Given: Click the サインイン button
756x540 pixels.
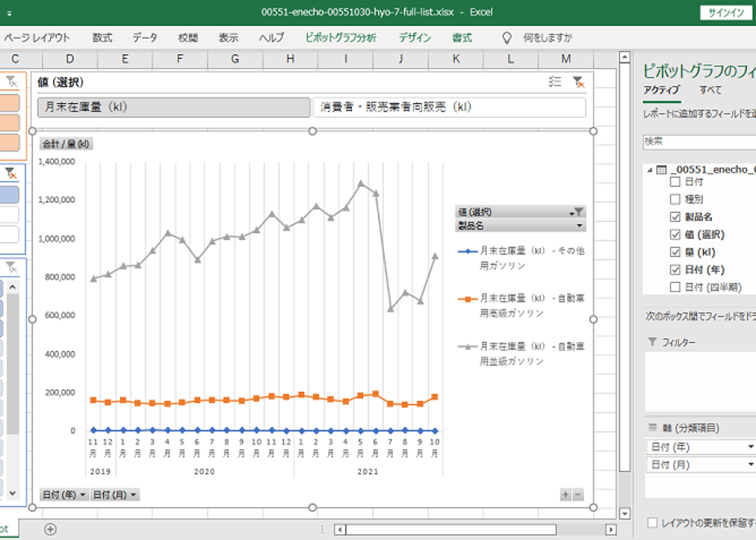Looking at the screenshot, I should [726, 13].
